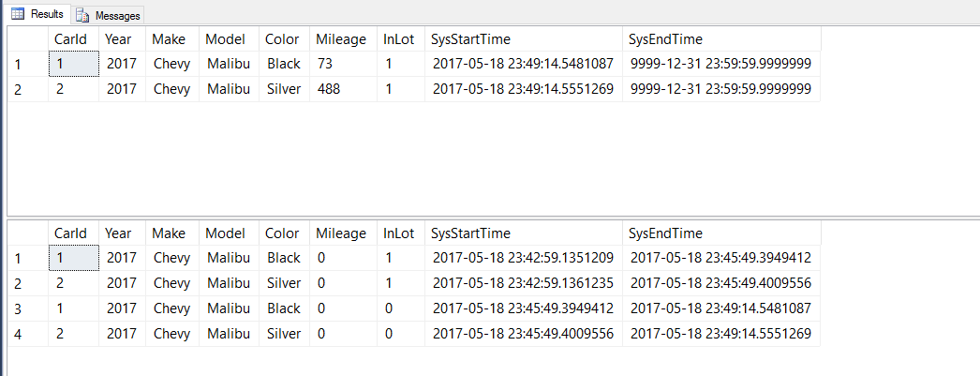Viewport: 980px width, 376px height.
Task: Click the Mileage column header in first result set
Action: (x=341, y=39)
